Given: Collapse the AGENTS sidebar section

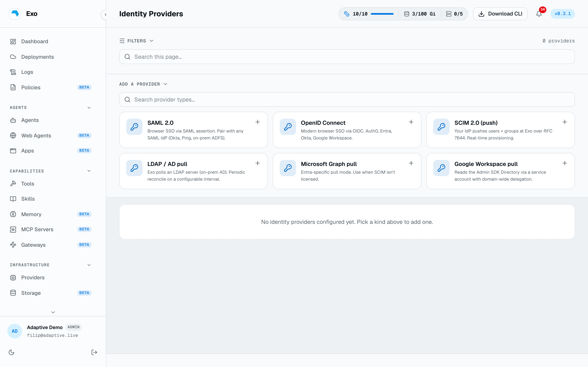Looking at the screenshot, I should [x=89, y=107].
